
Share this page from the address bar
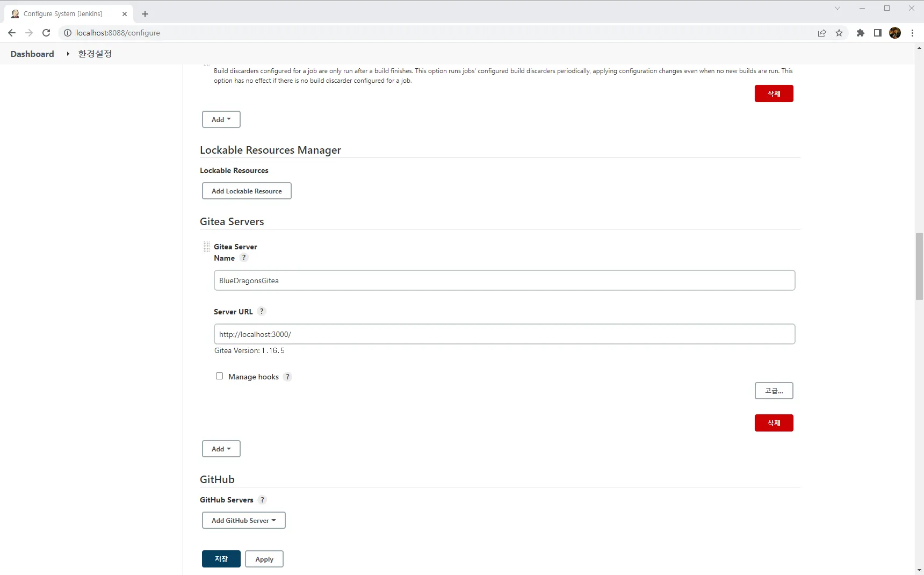(822, 33)
